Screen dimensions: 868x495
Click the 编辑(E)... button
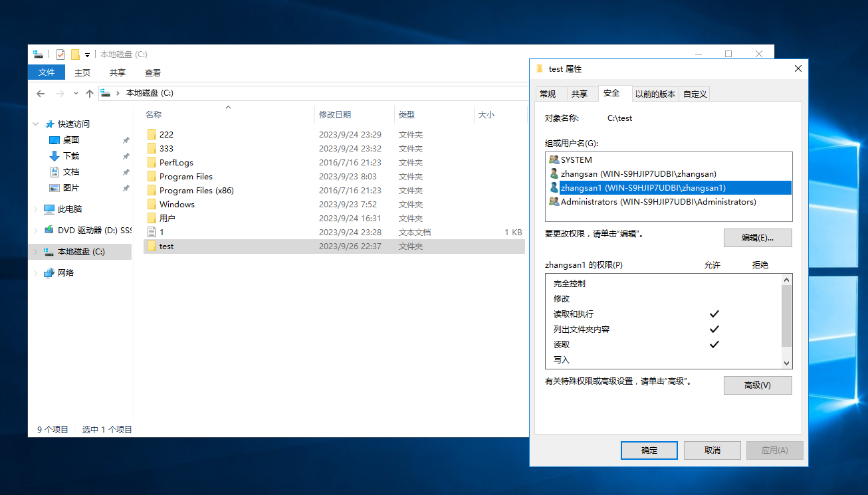[x=758, y=237]
